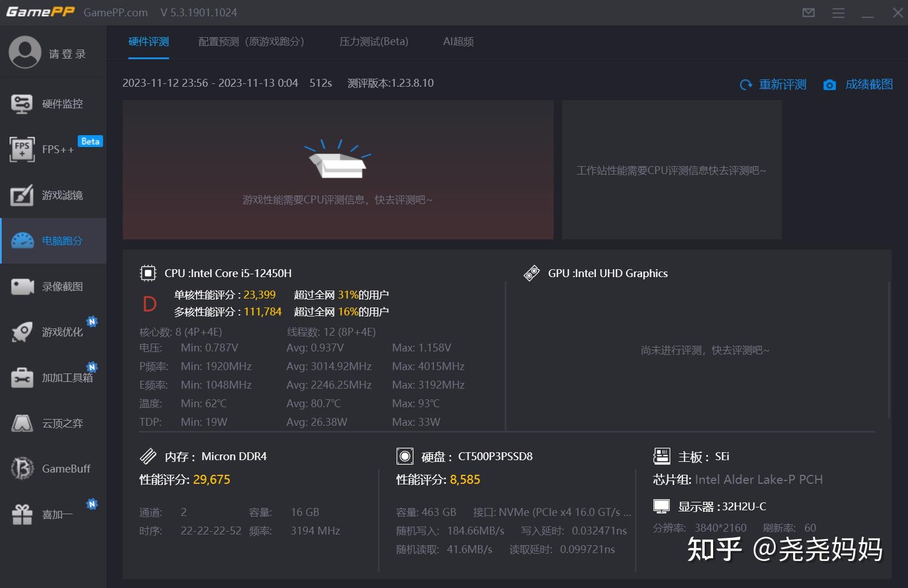Click the 游戏性能需要CPU评测信息 text
The image size is (908, 588).
point(337,200)
